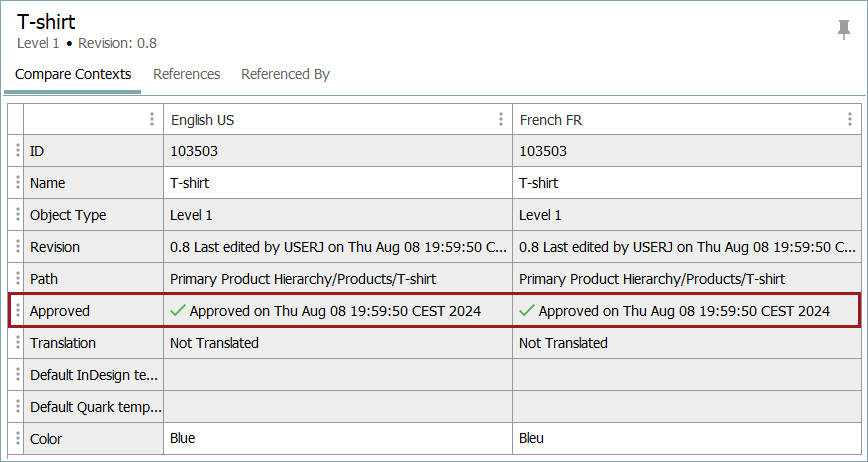Click the drag handle of Object Type row
This screenshot has width=868, height=462.
click(x=17, y=215)
